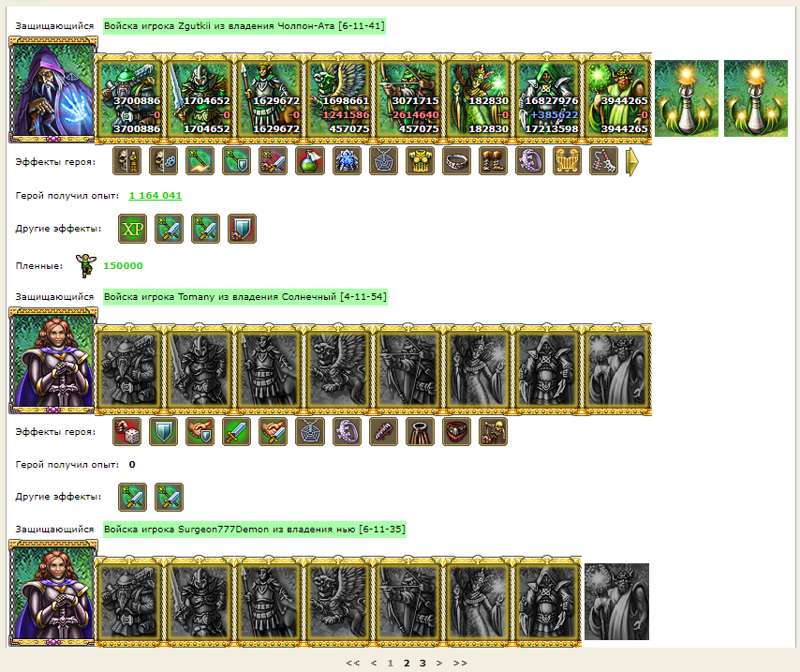
Task: Click the fist and dice effect icon
Action: point(126,431)
